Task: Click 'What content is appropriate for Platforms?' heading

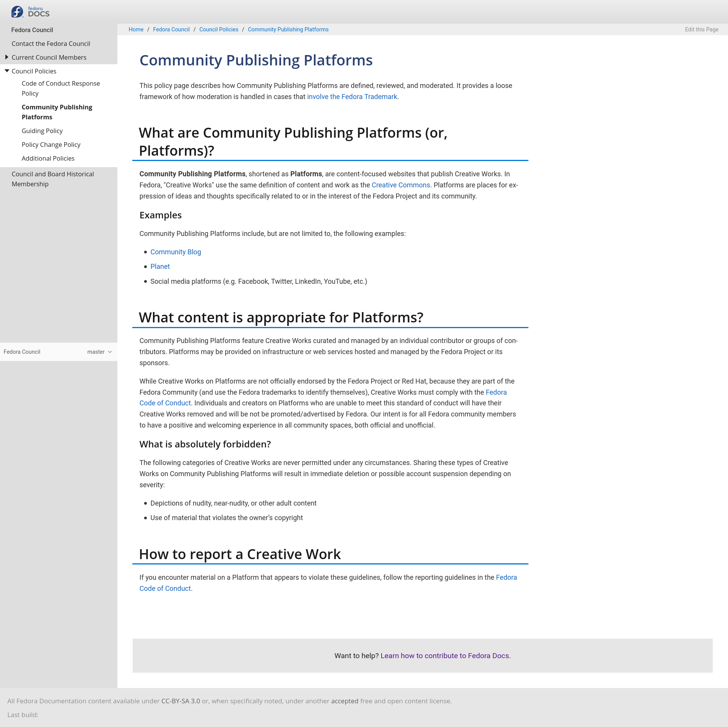Action: tap(281, 318)
